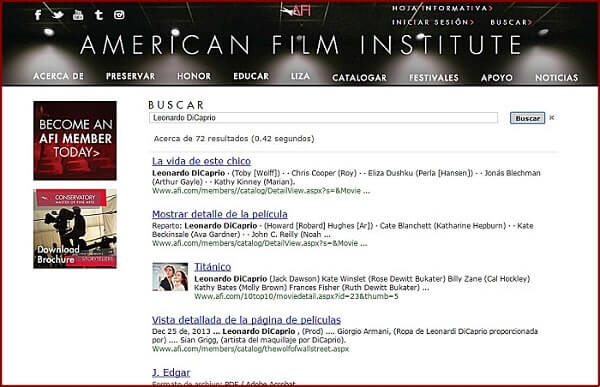Open Educar menu

click(x=251, y=76)
